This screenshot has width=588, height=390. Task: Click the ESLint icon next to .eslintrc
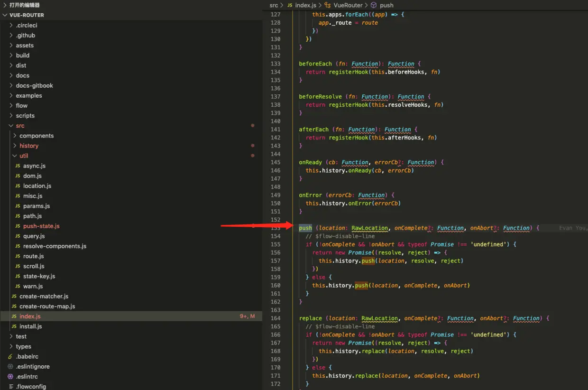[10, 377]
